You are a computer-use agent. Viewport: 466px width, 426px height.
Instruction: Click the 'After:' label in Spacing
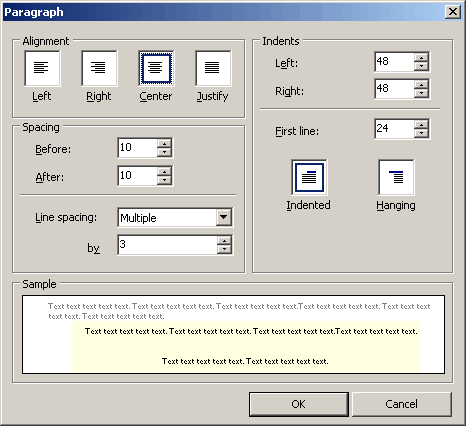50,177
